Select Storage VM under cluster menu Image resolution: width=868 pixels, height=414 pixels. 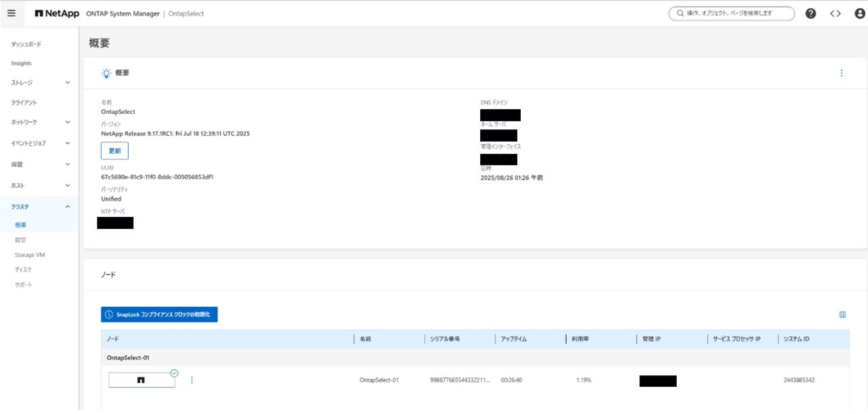(29, 255)
